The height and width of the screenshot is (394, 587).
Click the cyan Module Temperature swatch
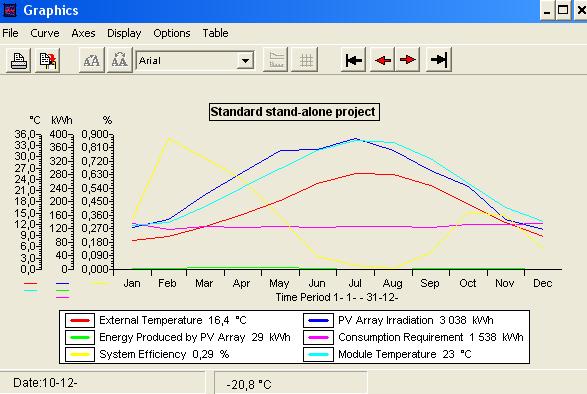coord(318,354)
